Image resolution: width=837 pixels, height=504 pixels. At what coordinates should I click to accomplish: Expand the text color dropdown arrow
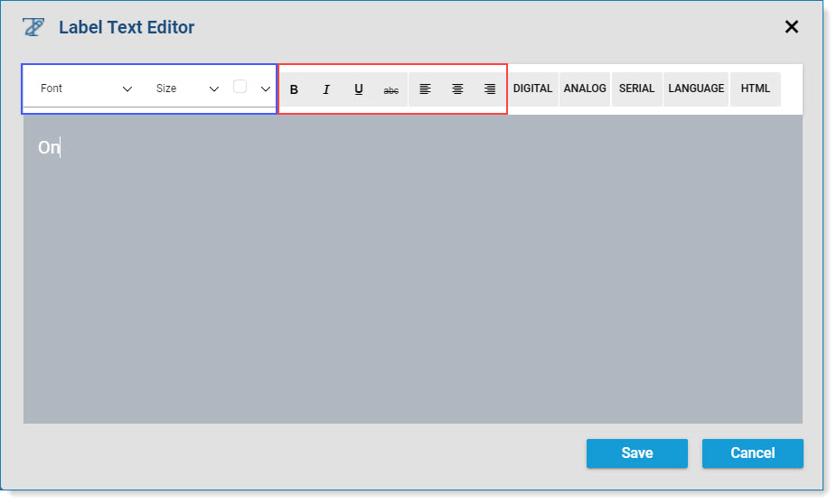tap(266, 89)
